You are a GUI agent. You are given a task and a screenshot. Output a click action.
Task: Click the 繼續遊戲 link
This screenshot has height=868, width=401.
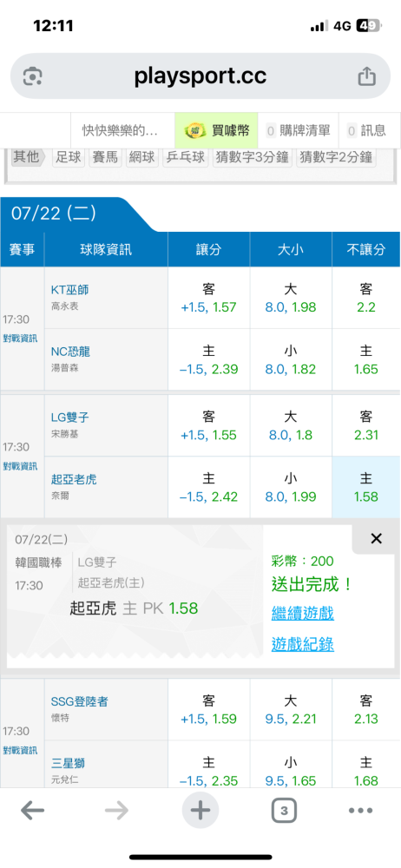click(x=302, y=613)
